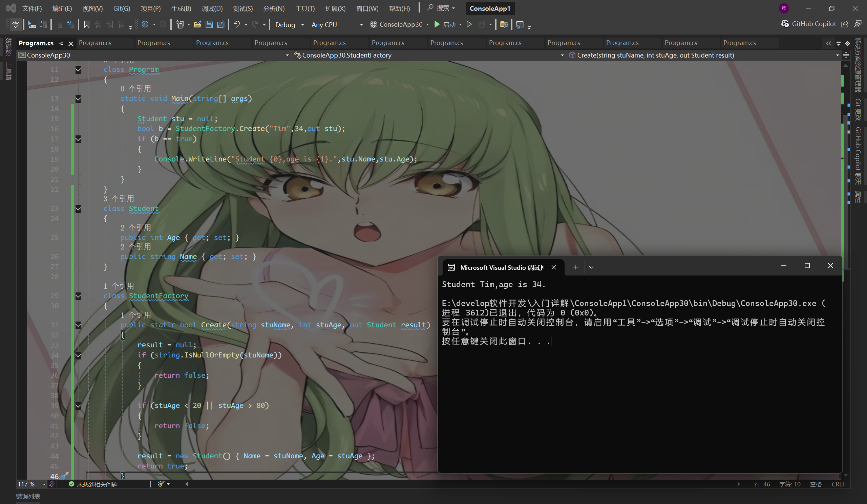This screenshot has height=504, width=867.
Task: Collapse the class StudentFactory block
Action: click(78, 296)
